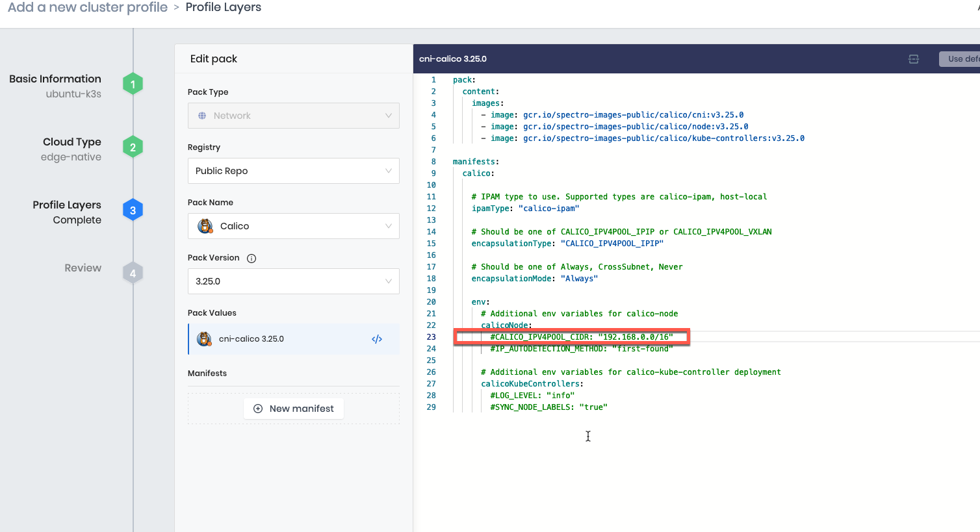Click the step 2 Cloud Type hexagon
The width and height of the screenshot is (980, 532).
133,147
